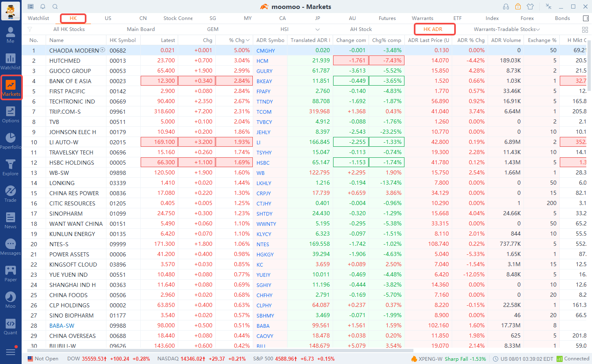Select GEM sub-tab
The height and width of the screenshot is (364, 592).
tap(213, 29)
